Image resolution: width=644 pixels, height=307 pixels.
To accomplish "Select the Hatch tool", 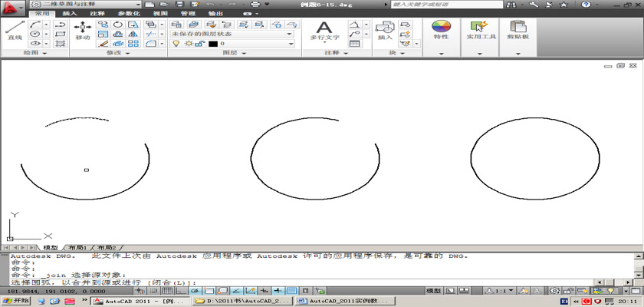I will pos(60,44).
